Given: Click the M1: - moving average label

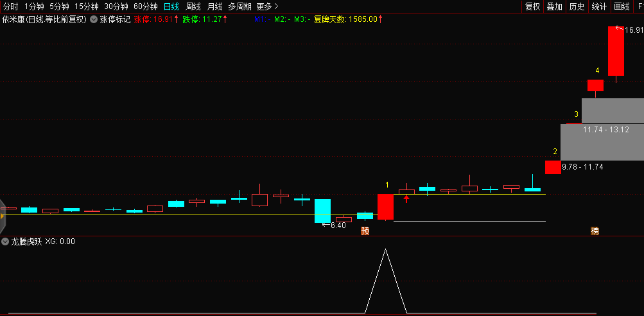Looking at the screenshot, I should [262, 19].
